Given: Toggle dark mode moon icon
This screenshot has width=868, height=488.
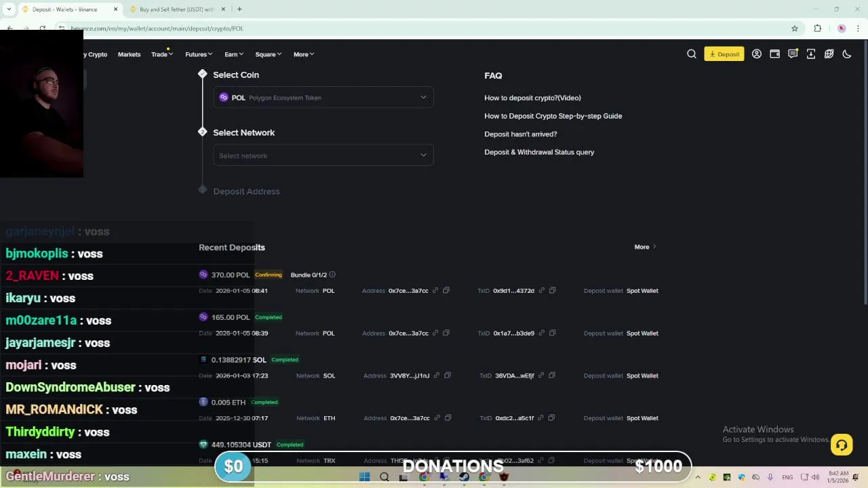Looking at the screenshot, I should (847, 54).
